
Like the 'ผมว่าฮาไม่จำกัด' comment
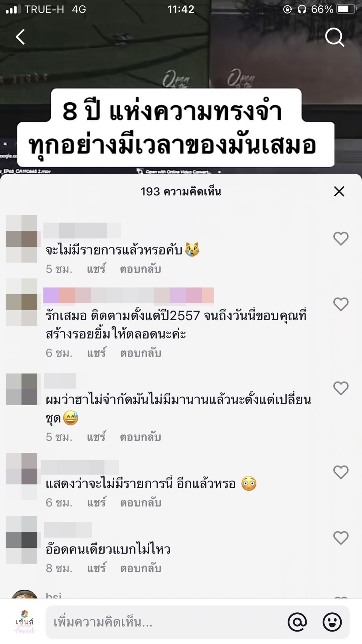tap(341, 388)
